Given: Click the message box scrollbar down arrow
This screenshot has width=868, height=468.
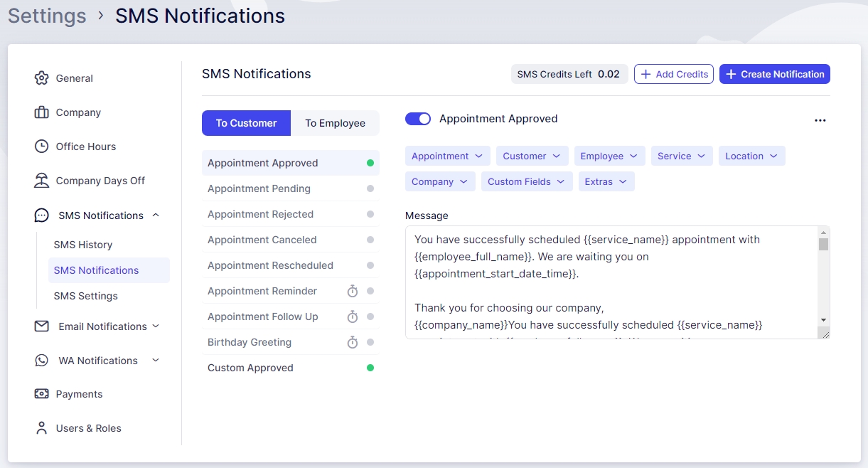Looking at the screenshot, I should tap(823, 320).
